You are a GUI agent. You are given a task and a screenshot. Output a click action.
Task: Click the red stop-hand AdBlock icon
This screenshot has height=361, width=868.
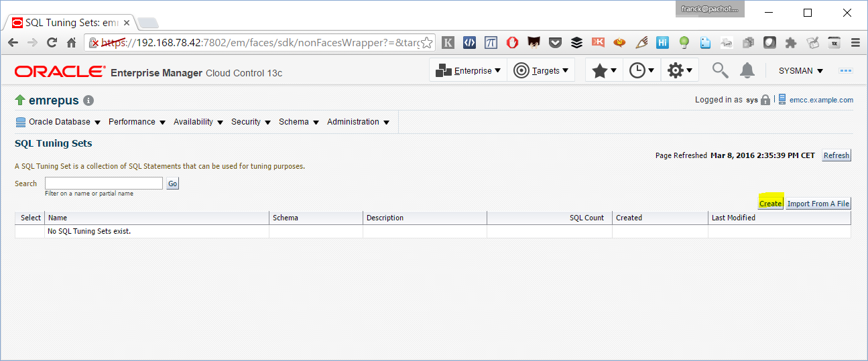tap(513, 42)
